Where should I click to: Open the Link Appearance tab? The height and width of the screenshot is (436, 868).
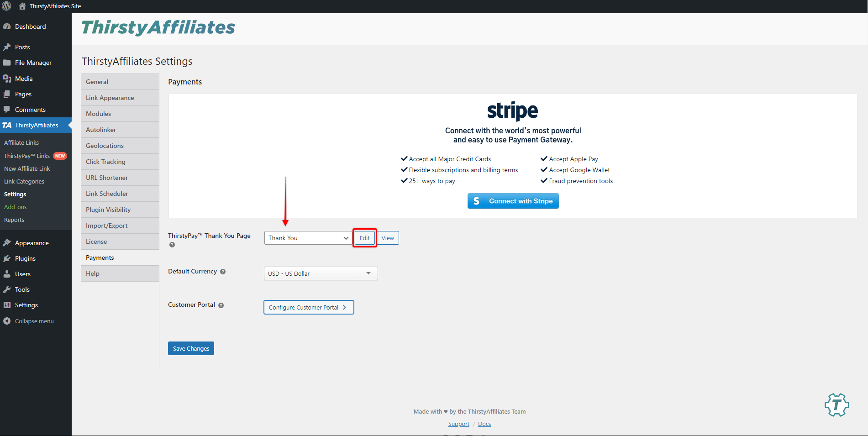[120, 98]
